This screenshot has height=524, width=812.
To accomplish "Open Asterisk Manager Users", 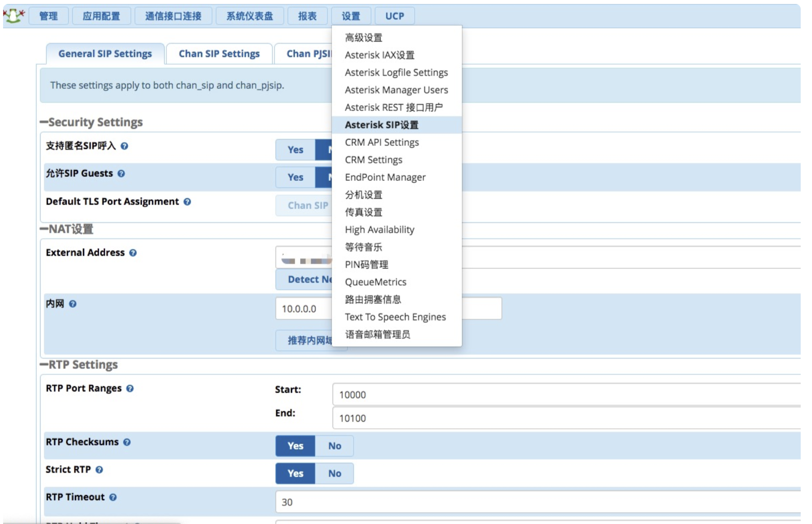I will point(397,90).
